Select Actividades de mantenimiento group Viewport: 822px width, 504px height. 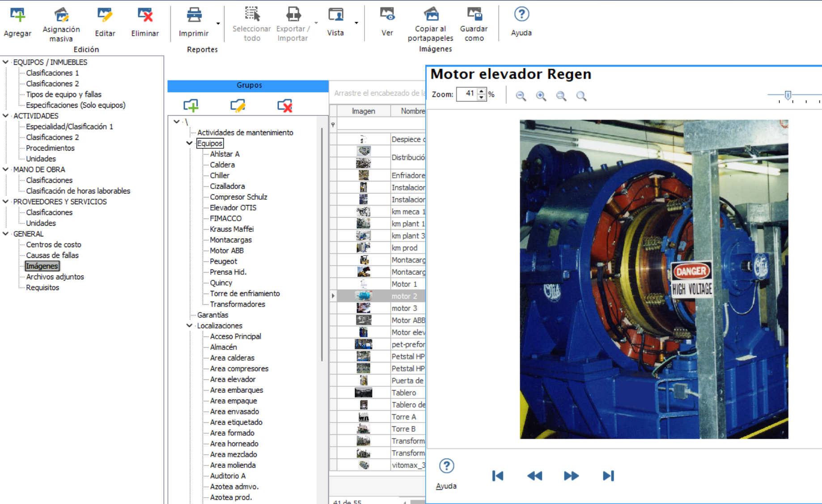(245, 133)
